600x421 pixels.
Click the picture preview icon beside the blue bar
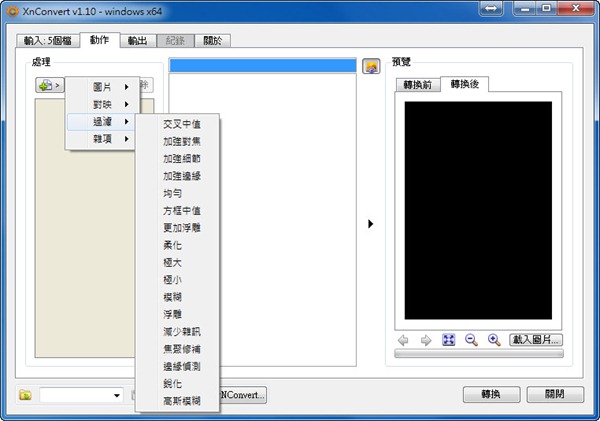(x=371, y=66)
